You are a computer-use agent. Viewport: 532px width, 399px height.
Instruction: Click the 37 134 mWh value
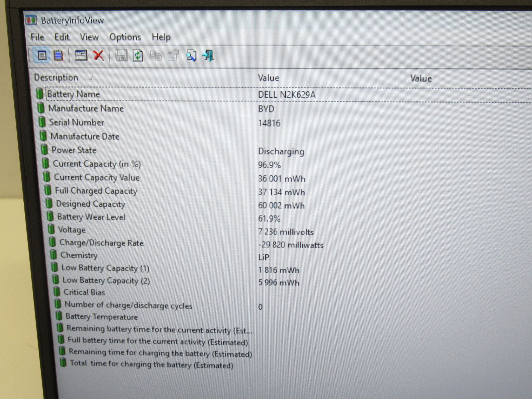click(x=281, y=192)
